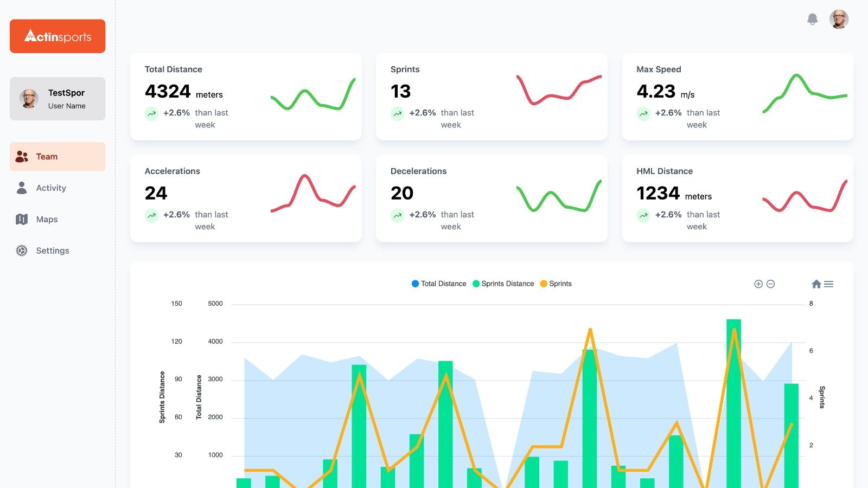Open notifications with the bell icon
Image resolution: width=868 pixels, height=488 pixels.
[x=812, y=20]
